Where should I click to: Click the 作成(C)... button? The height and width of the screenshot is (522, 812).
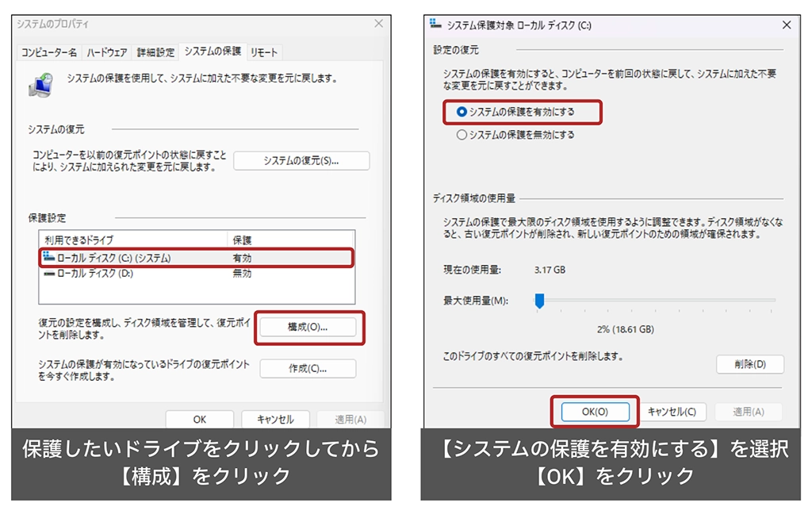coord(308,368)
